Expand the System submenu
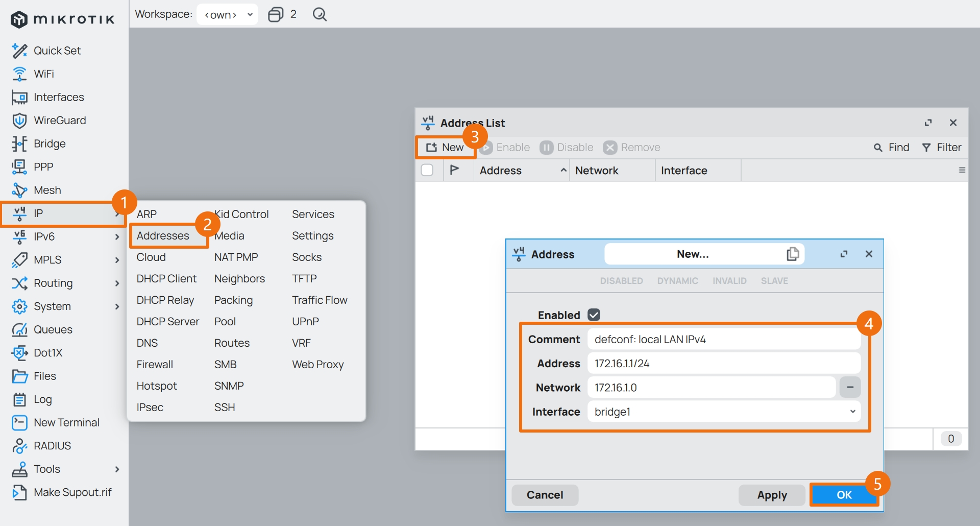Image resolution: width=980 pixels, height=526 pixels. [x=117, y=306]
